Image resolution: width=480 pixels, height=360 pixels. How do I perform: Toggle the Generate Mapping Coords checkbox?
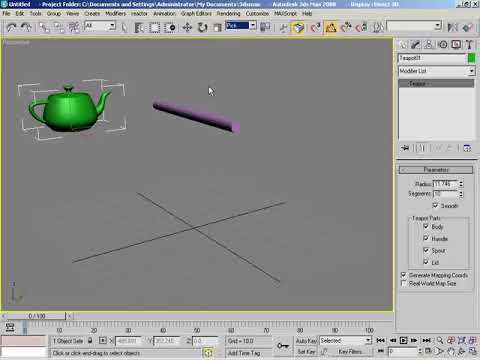(403, 275)
